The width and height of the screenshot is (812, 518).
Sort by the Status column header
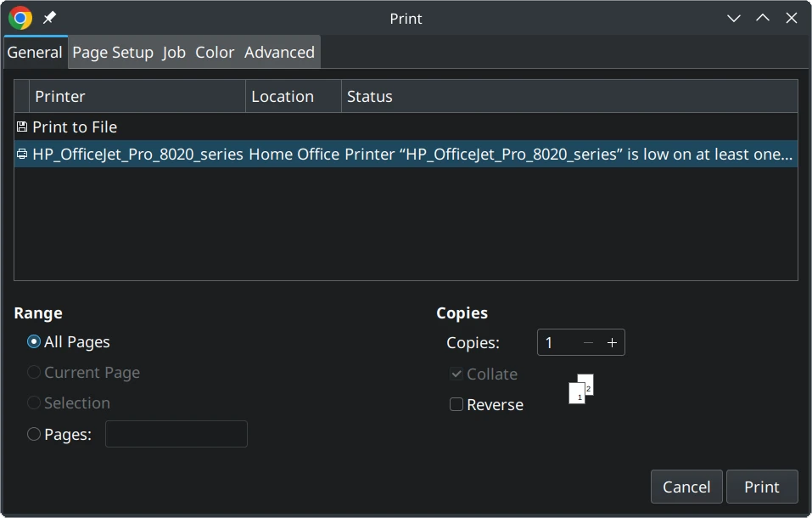pos(568,96)
